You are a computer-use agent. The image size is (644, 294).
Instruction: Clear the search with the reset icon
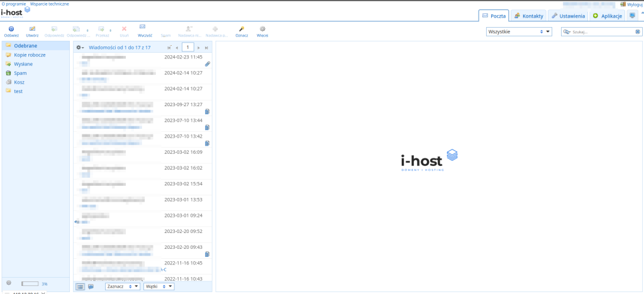637,31
